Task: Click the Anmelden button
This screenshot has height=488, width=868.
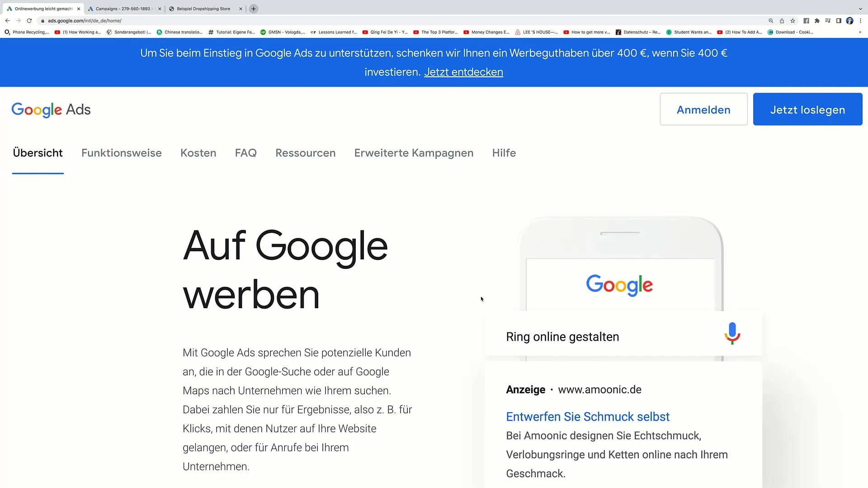Action: tap(703, 109)
